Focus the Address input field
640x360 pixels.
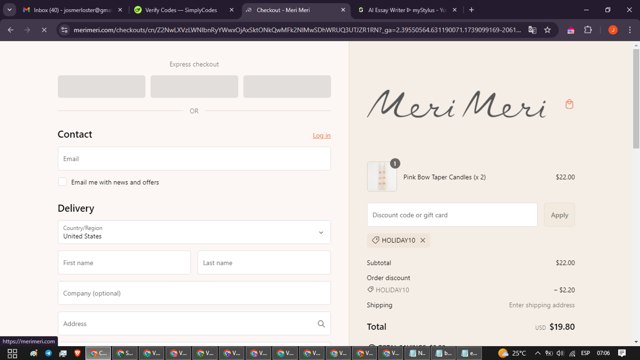194,324
